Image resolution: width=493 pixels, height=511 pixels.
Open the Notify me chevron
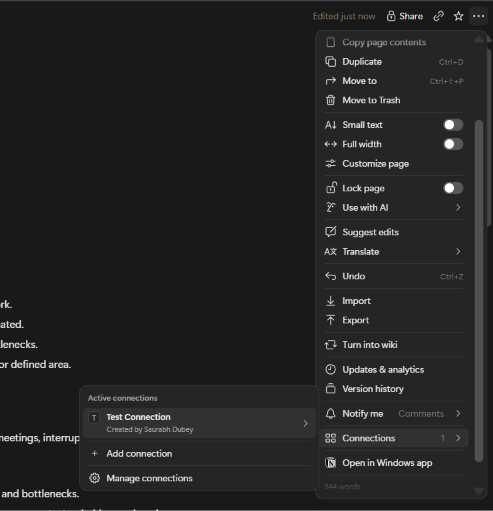pos(458,414)
